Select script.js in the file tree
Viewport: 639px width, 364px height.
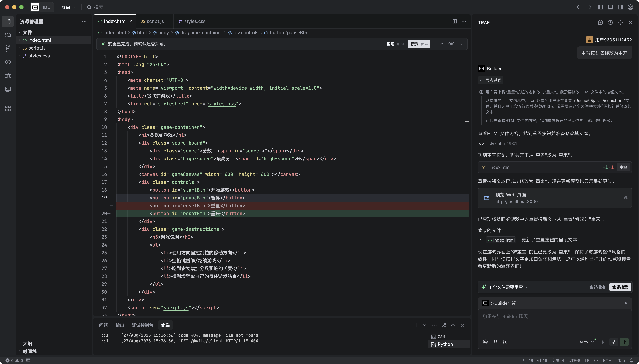pyautogui.click(x=53, y=48)
